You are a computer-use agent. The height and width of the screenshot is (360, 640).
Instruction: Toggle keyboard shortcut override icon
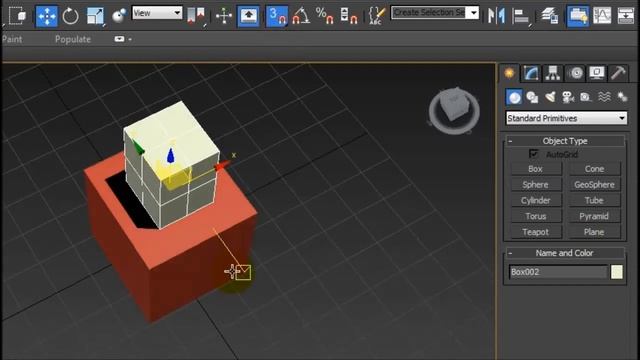click(248, 16)
